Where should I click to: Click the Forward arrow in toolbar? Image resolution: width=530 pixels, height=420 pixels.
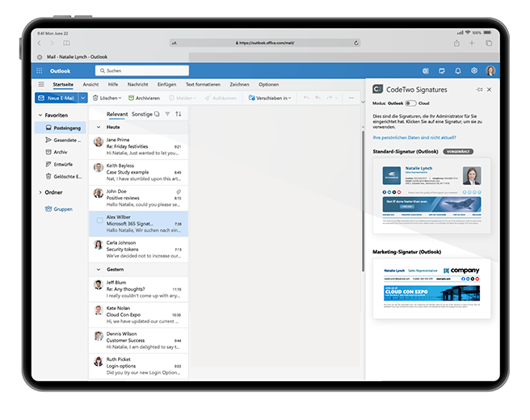tap(329, 98)
